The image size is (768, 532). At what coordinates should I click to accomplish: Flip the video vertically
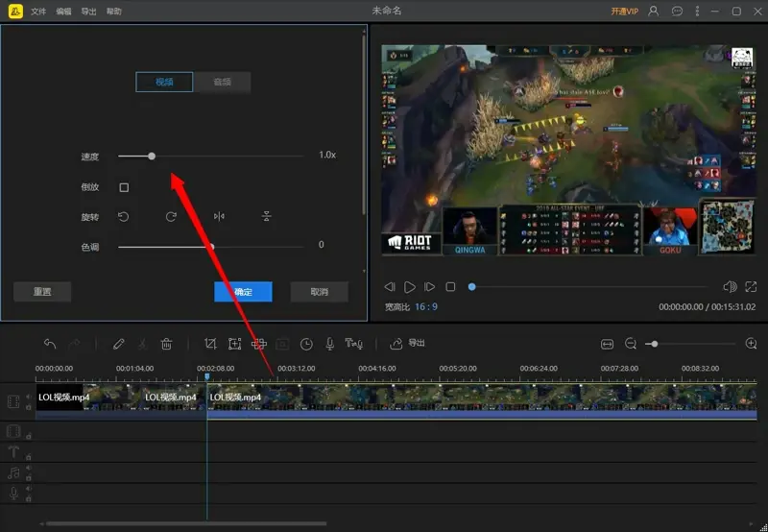point(267,216)
